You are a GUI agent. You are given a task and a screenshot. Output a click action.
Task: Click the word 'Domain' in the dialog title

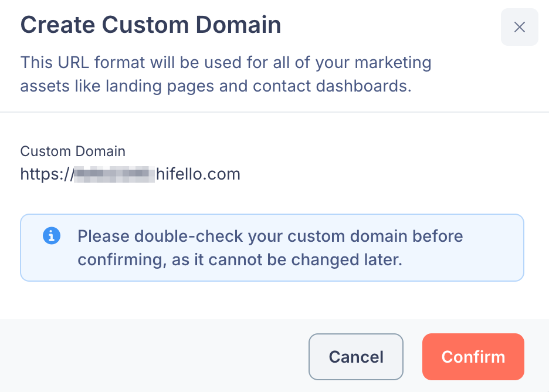click(238, 25)
